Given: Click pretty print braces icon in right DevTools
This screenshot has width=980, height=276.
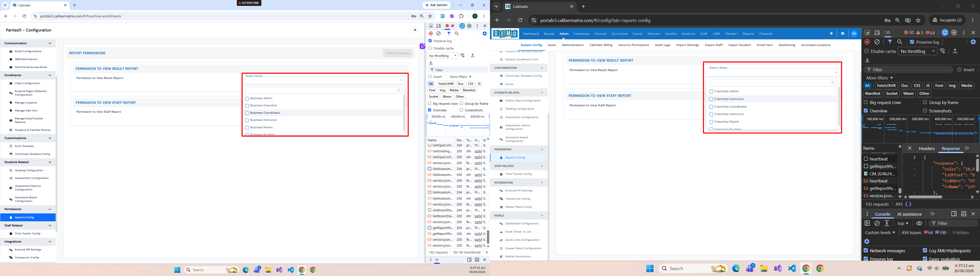Looking at the screenshot, I should tap(909, 204).
